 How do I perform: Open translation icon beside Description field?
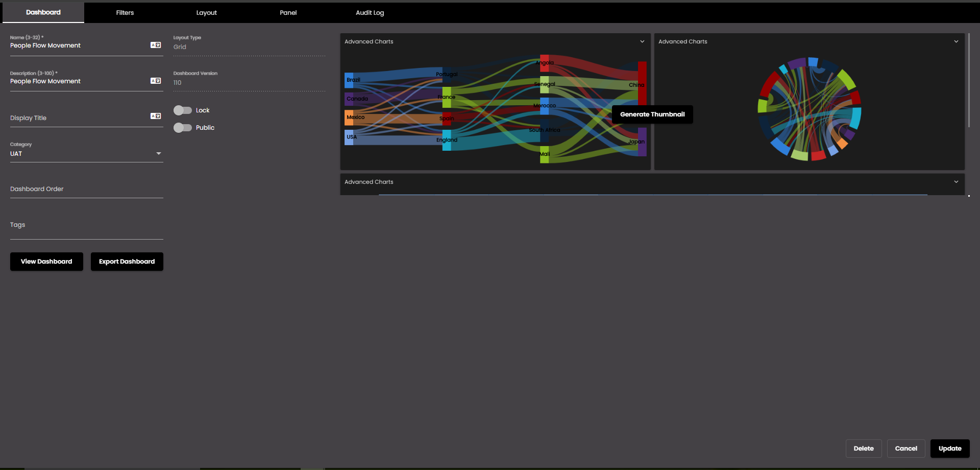156,81
